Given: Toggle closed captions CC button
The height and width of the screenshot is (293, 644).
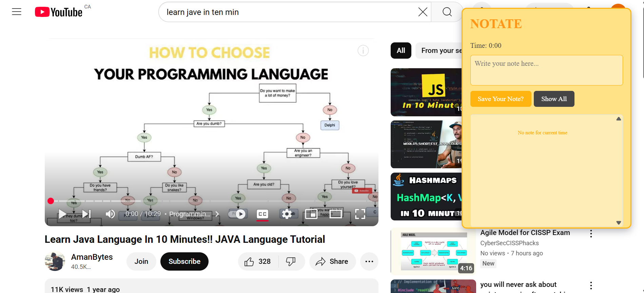Looking at the screenshot, I should point(262,214).
